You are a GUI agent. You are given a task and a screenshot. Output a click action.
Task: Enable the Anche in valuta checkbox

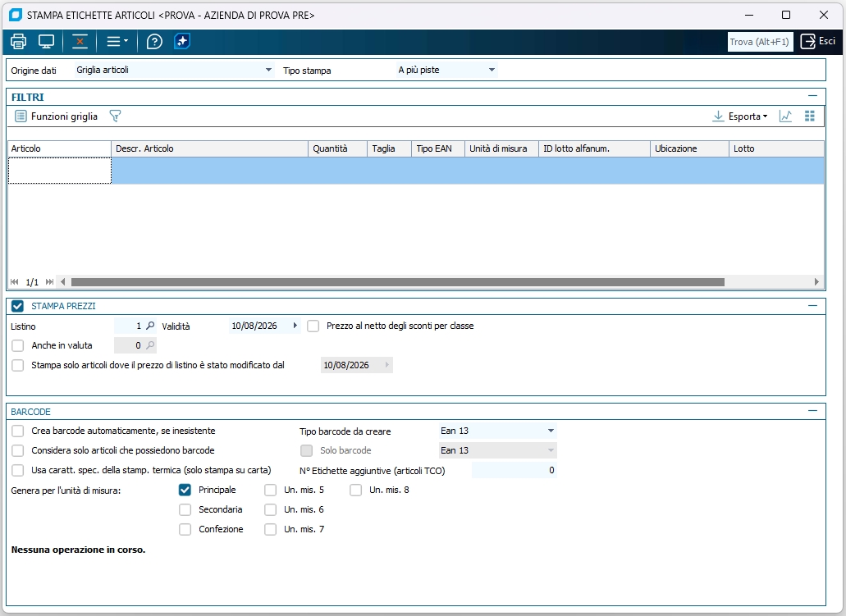click(18, 346)
